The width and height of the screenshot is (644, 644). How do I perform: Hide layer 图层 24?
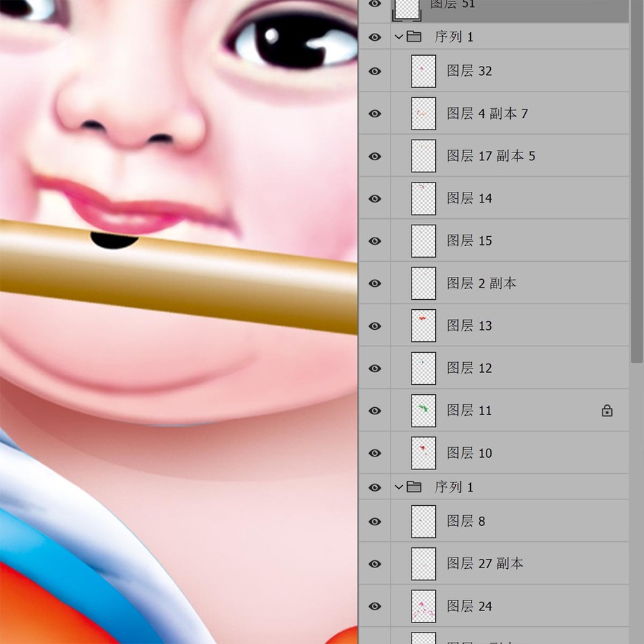[374, 606]
